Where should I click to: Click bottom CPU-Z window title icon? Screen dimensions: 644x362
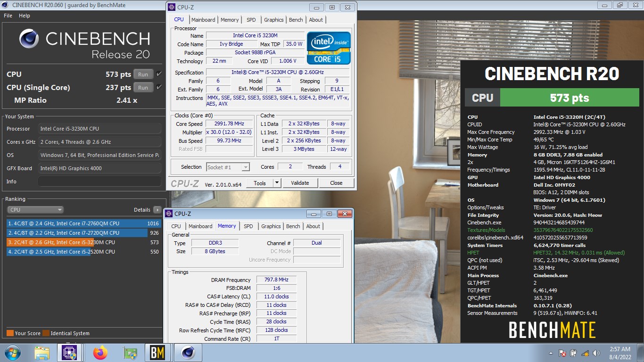pyautogui.click(x=169, y=214)
